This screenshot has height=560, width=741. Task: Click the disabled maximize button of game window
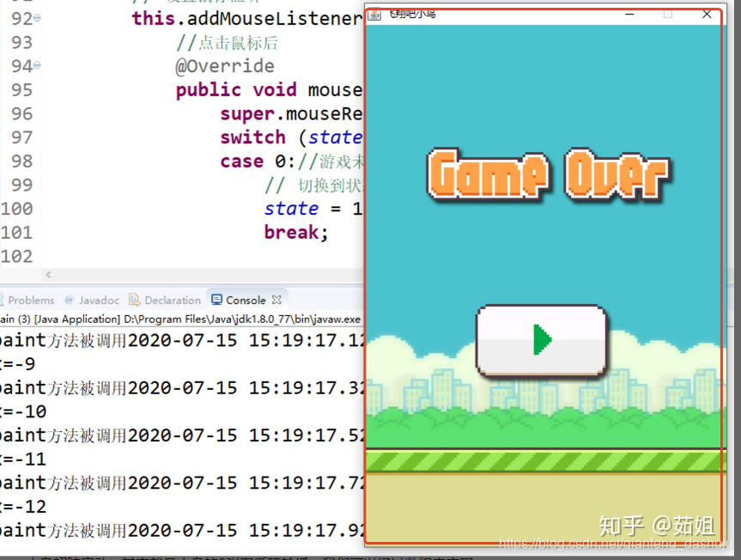[x=668, y=15]
